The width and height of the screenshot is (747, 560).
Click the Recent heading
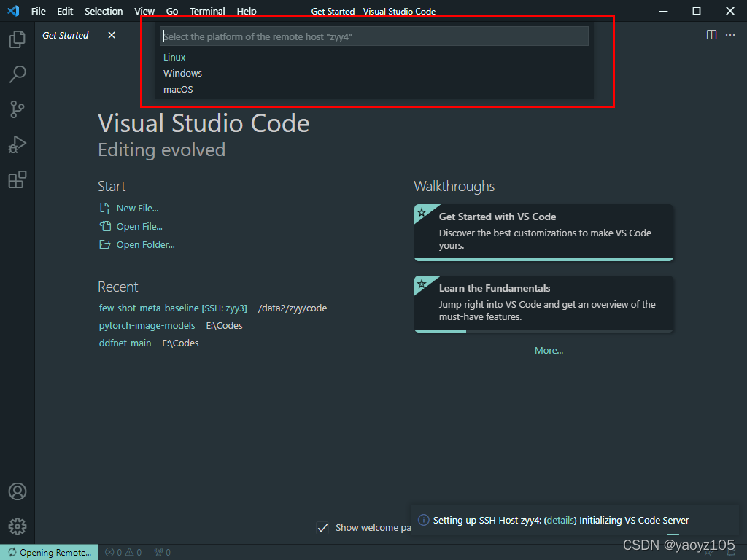pos(117,287)
